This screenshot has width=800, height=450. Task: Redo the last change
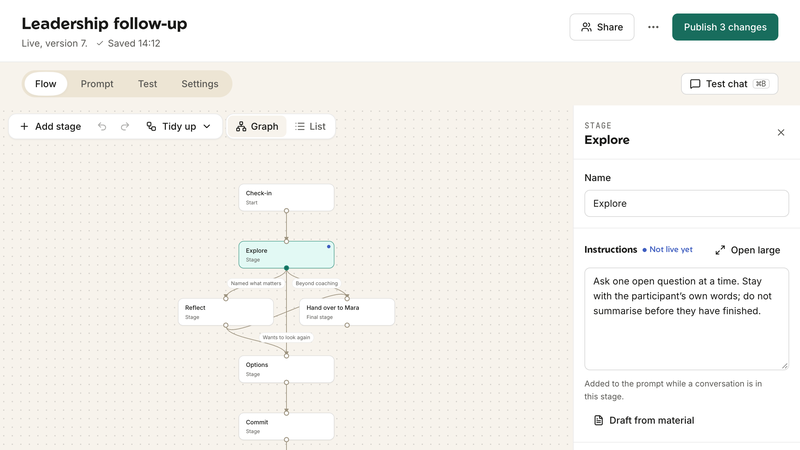(125, 127)
